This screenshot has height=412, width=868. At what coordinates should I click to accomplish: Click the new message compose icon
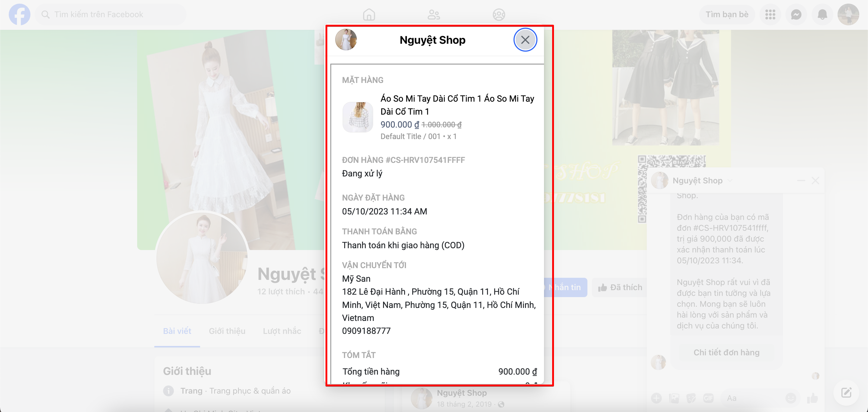[x=846, y=392]
